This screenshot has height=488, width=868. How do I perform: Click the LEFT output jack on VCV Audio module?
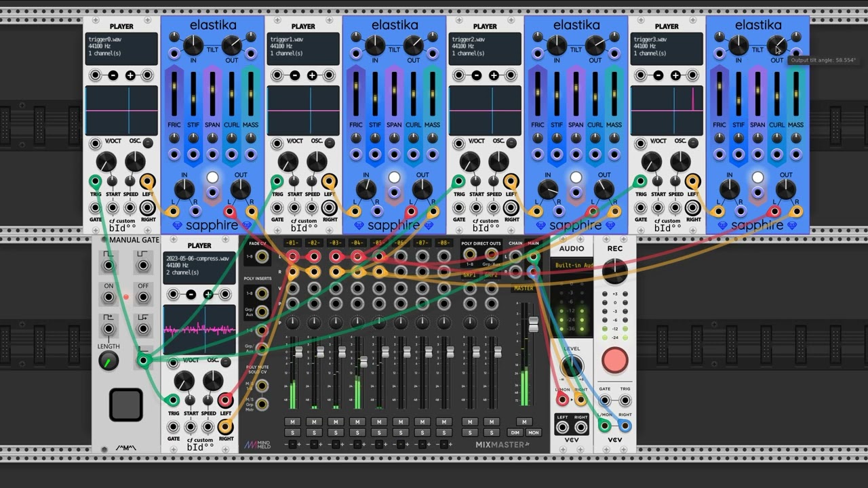[x=562, y=427]
